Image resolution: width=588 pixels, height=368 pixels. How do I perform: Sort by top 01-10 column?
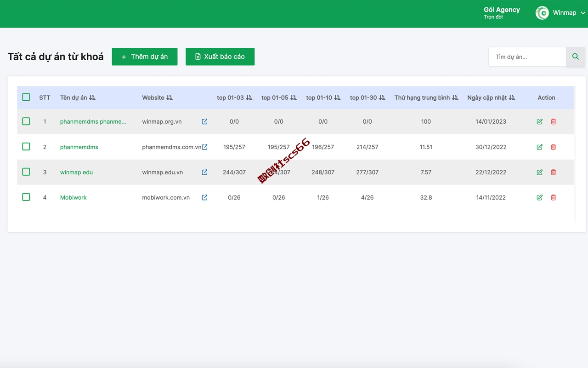[x=337, y=98]
